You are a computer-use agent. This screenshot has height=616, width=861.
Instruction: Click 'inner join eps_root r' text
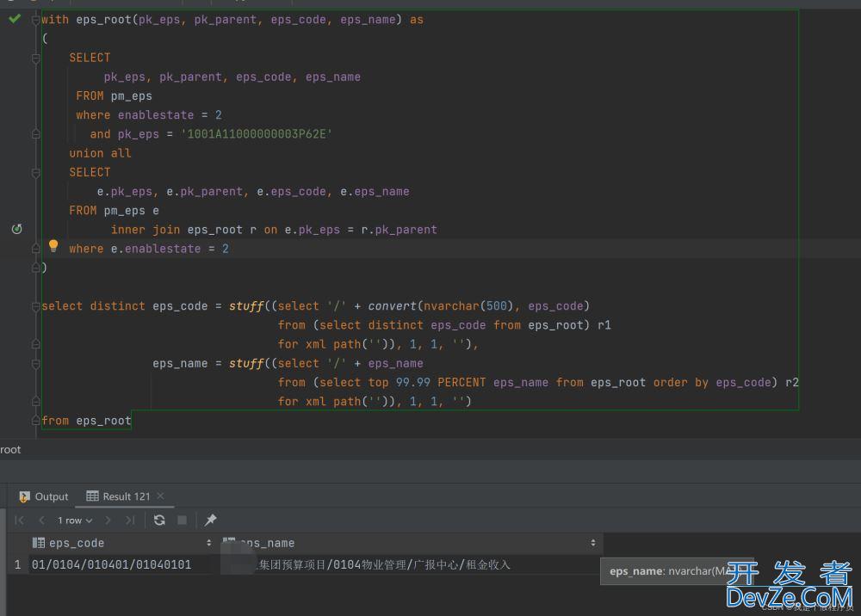[183, 230]
